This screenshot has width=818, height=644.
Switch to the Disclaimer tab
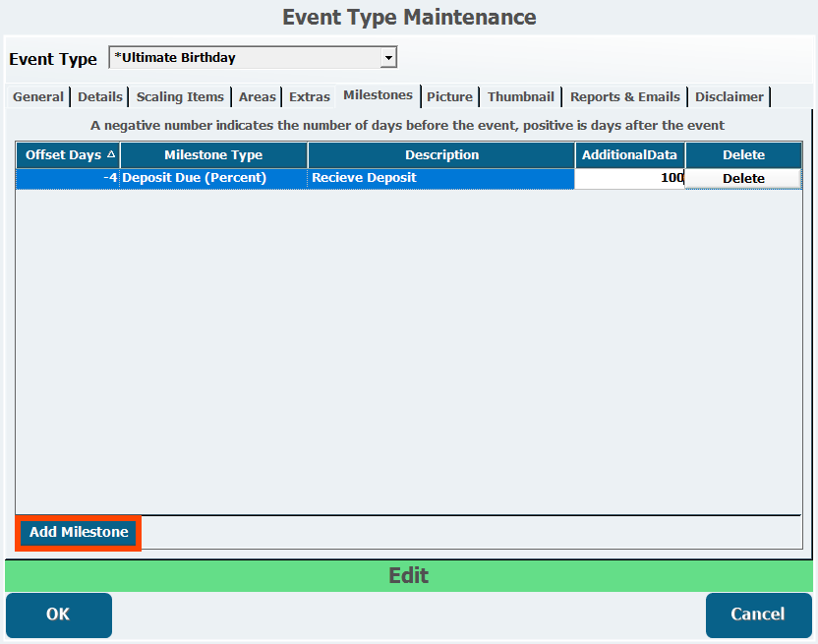click(730, 96)
